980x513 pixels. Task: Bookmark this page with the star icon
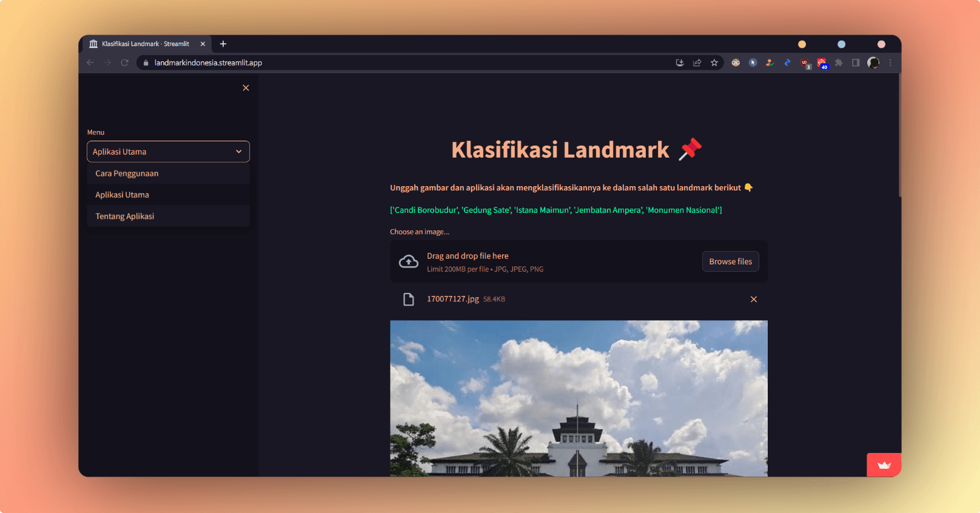pyautogui.click(x=714, y=62)
